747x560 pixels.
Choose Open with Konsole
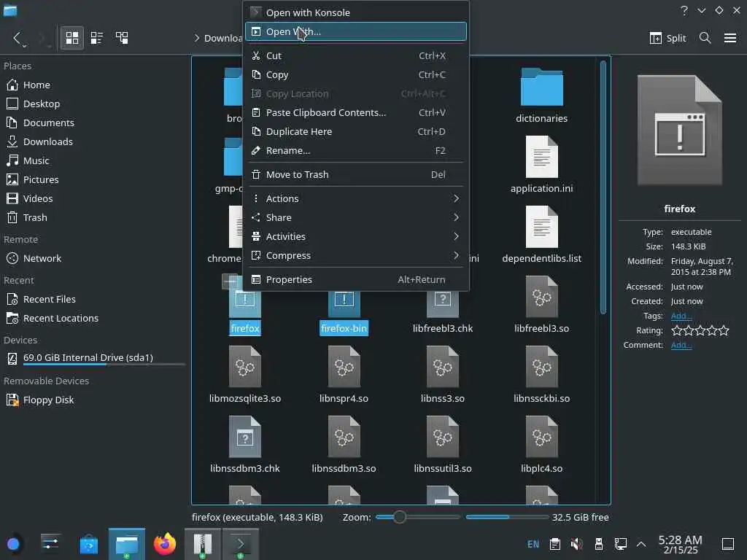click(355, 13)
